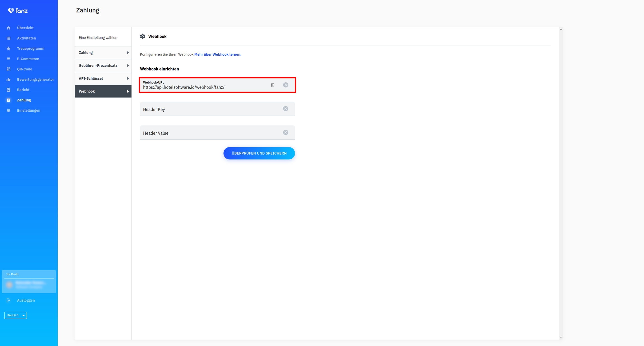Screen dimensions: 644x346
Task: Expand the API-Schlüssel arrow
Action: coord(128,78)
